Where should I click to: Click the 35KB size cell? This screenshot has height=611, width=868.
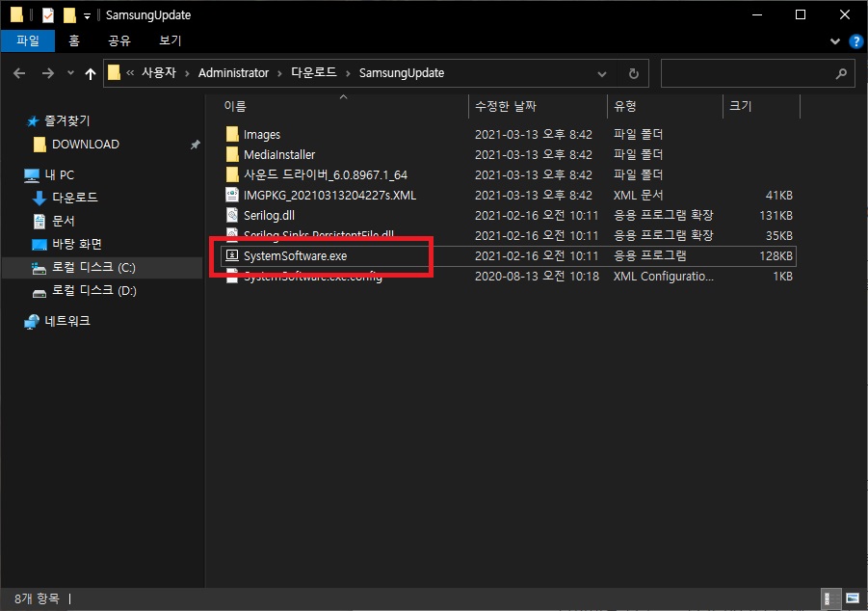[x=778, y=235]
